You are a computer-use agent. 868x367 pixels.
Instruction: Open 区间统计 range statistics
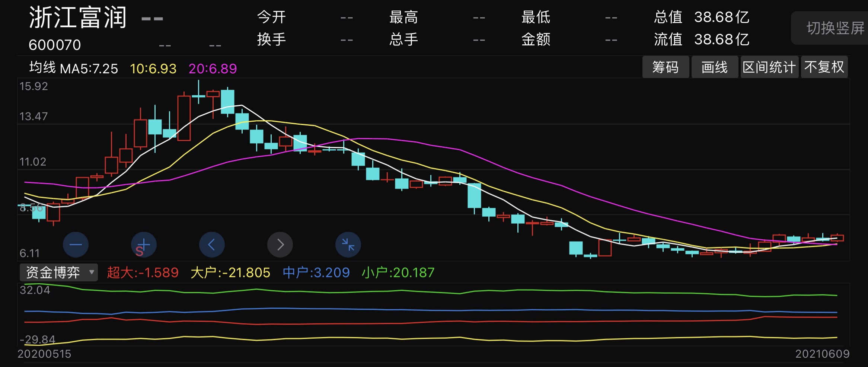(769, 67)
